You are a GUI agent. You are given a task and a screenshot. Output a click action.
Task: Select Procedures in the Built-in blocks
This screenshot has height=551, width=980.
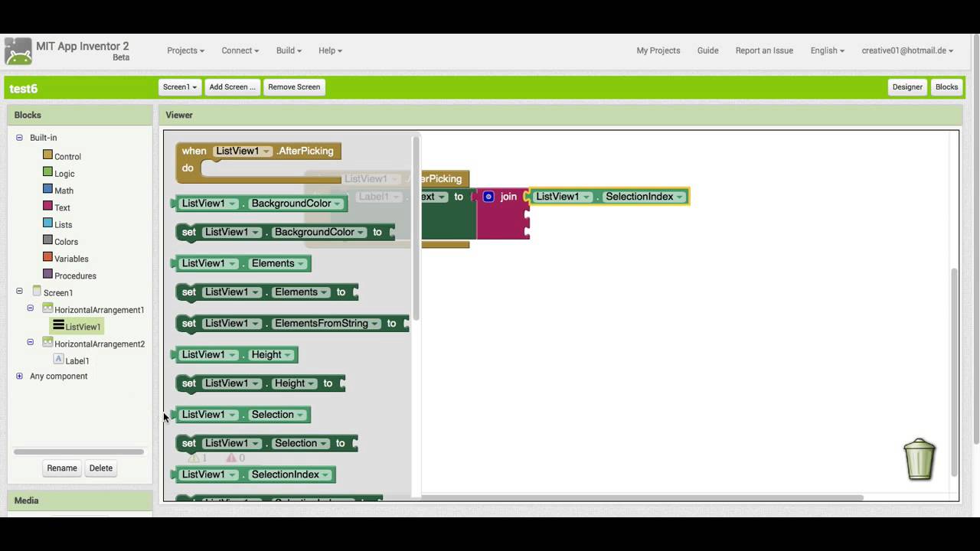pyautogui.click(x=75, y=275)
